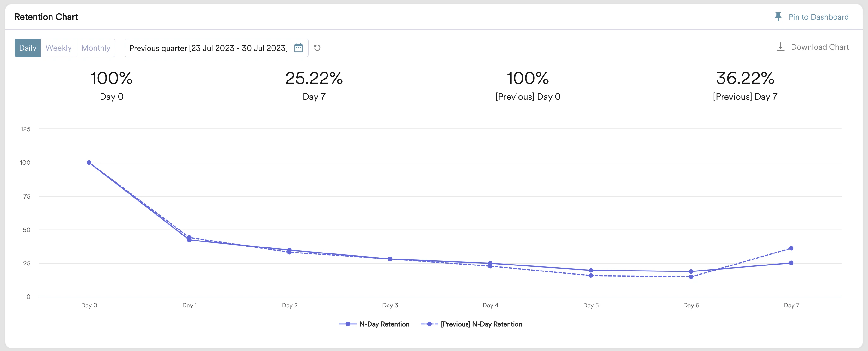The width and height of the screenshot is (868, 351).
Task: Click the N-Day Retention legend marker
Action: point(347,324)
